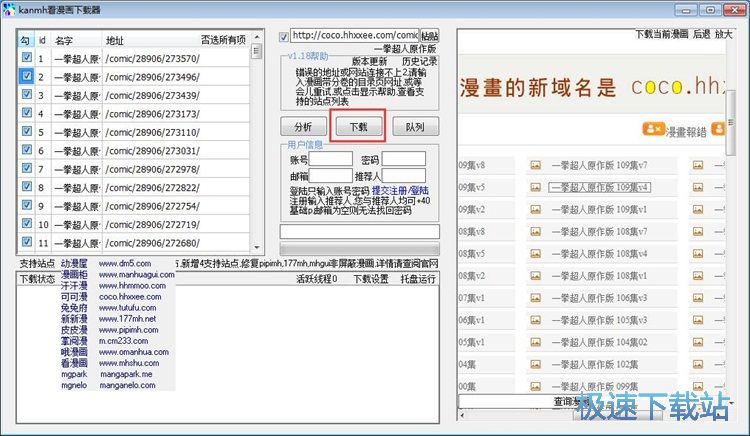Click the image icon beside 109集v7

tap(535, 165)
